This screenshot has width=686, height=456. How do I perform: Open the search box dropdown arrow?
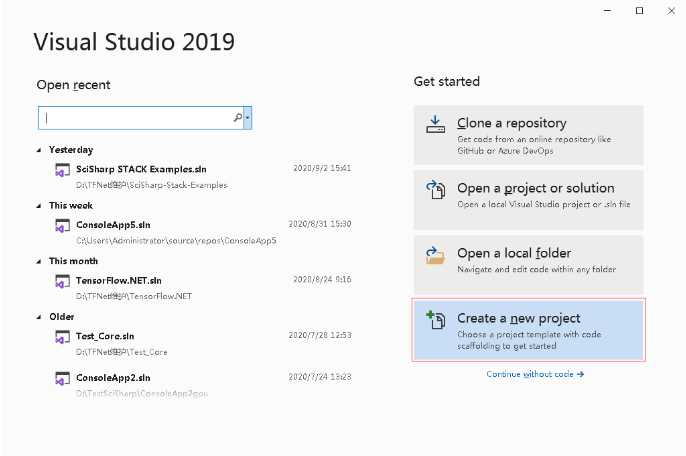[x=248, y=118]
